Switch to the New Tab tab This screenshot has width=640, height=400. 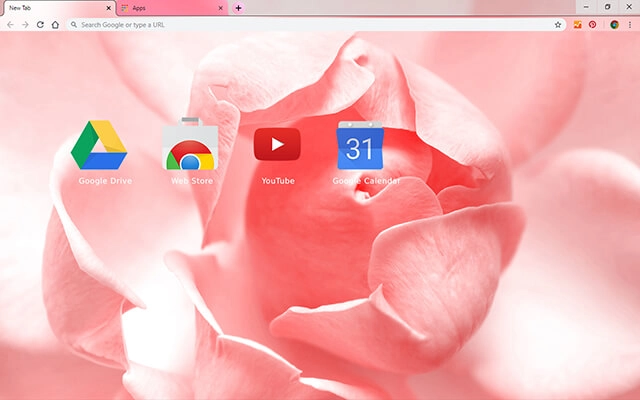click(58, 8)
